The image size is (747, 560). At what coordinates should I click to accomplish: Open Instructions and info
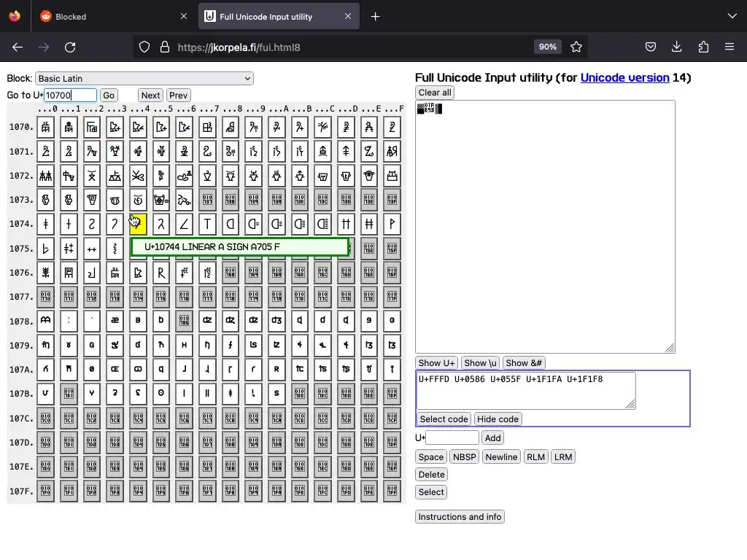pyautogui.click(x=460, y=517)
